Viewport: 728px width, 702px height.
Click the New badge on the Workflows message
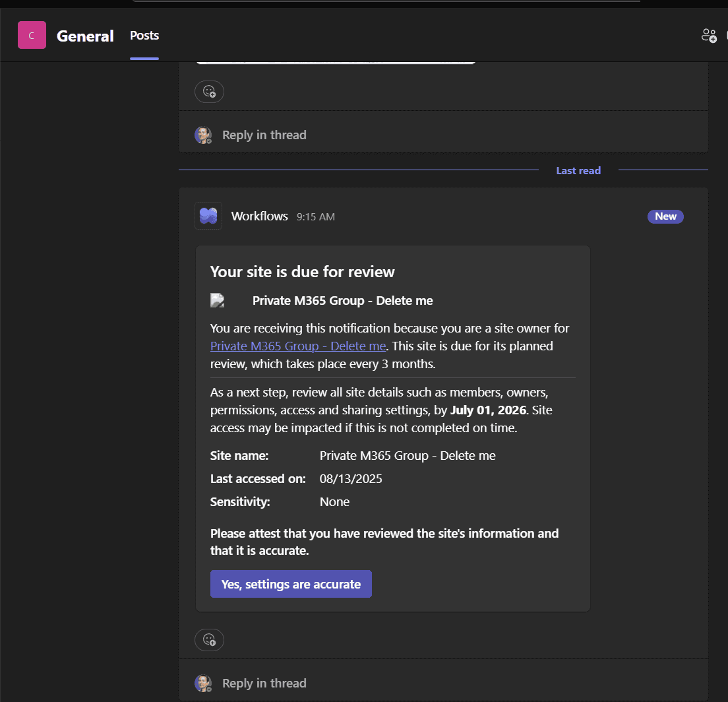[665, 216]
